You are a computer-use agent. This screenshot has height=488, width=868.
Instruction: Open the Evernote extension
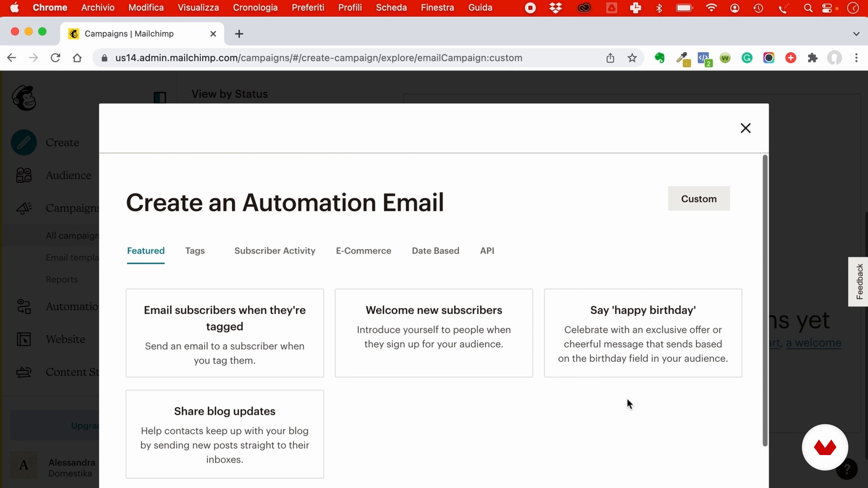point(659,58)
